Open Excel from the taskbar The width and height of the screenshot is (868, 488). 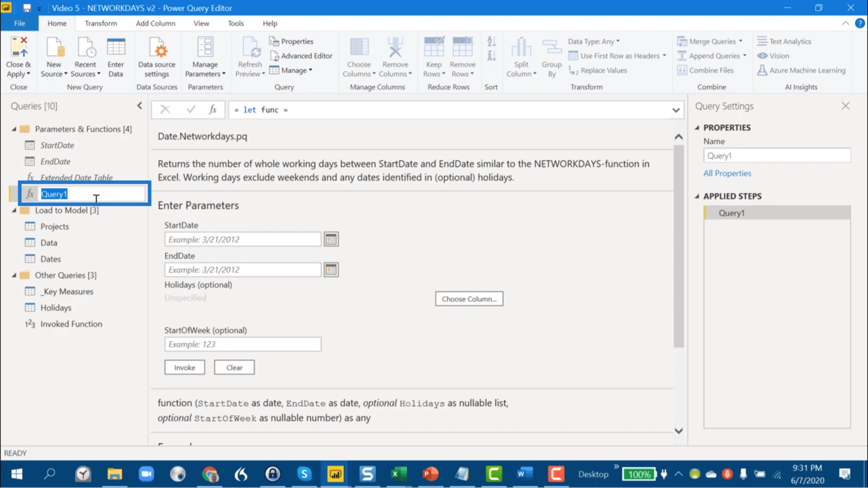[x=398, y=474]
